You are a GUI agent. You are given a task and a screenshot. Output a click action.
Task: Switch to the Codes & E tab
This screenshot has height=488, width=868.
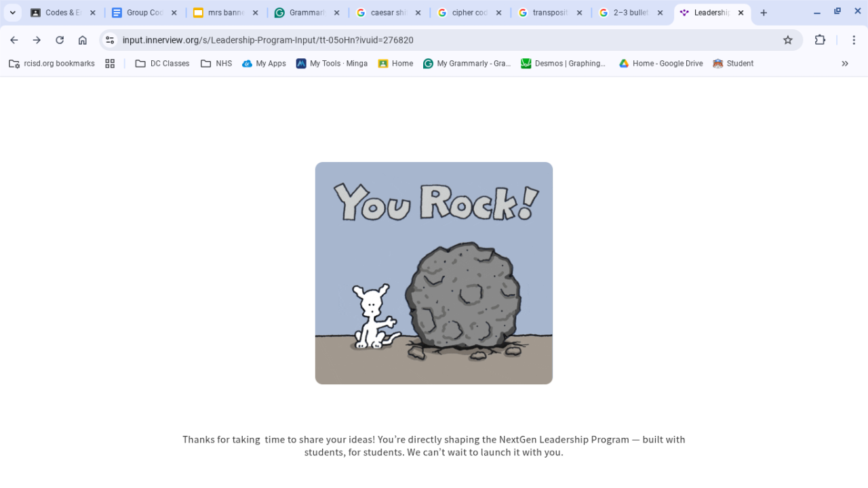(x=62, y=13)
